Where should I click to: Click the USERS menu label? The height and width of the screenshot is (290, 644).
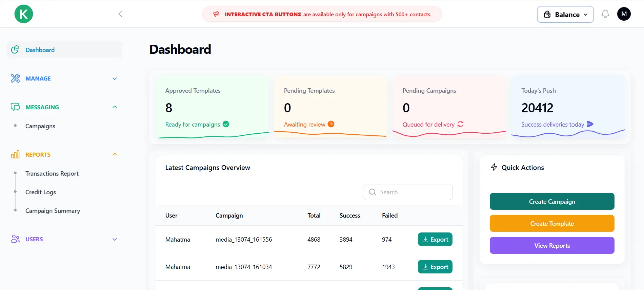pos(34,239)
